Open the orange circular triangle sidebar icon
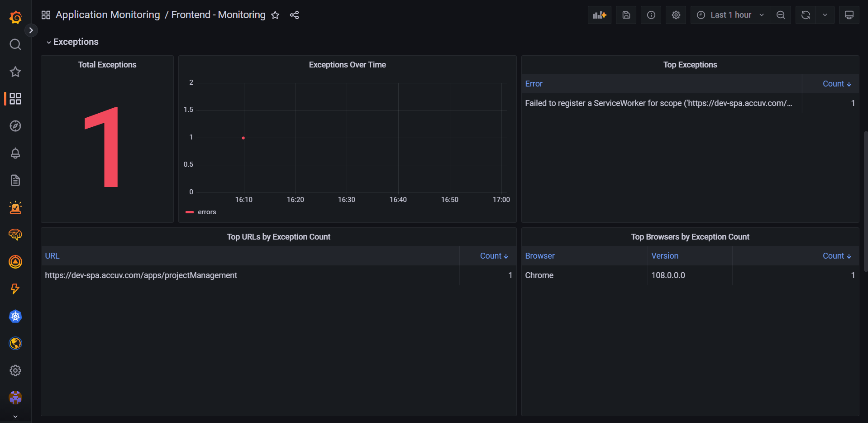 [15, 262]
